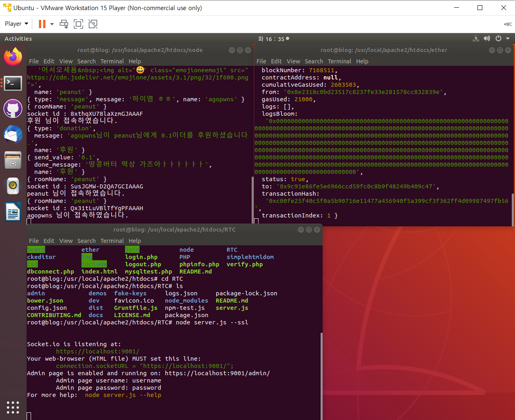Enter full screen mode in VMware toolbar

(x=78, y=24)
